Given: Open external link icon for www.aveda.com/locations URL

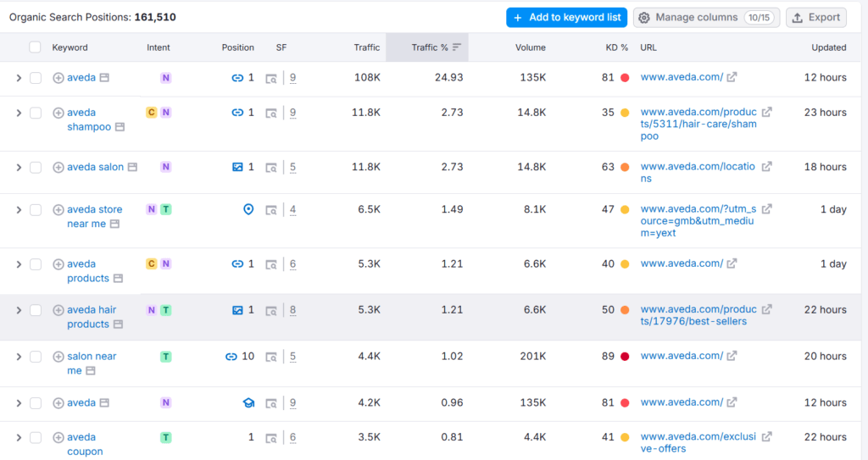Looking at the screenshot, I should [x=766, y=167].
